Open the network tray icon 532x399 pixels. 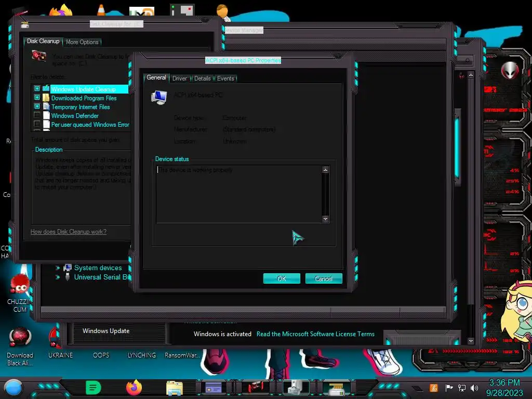461,388
